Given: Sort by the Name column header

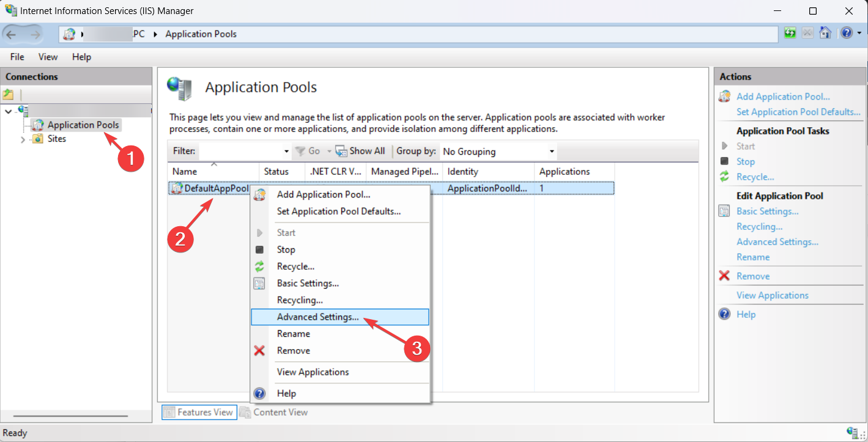Looking at the screenshot, I should coord(213,172).
